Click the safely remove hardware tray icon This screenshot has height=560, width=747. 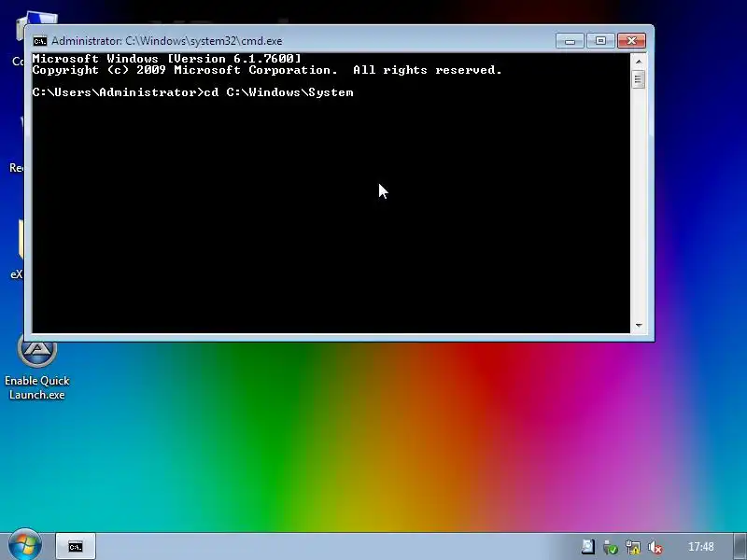(611, 547)
